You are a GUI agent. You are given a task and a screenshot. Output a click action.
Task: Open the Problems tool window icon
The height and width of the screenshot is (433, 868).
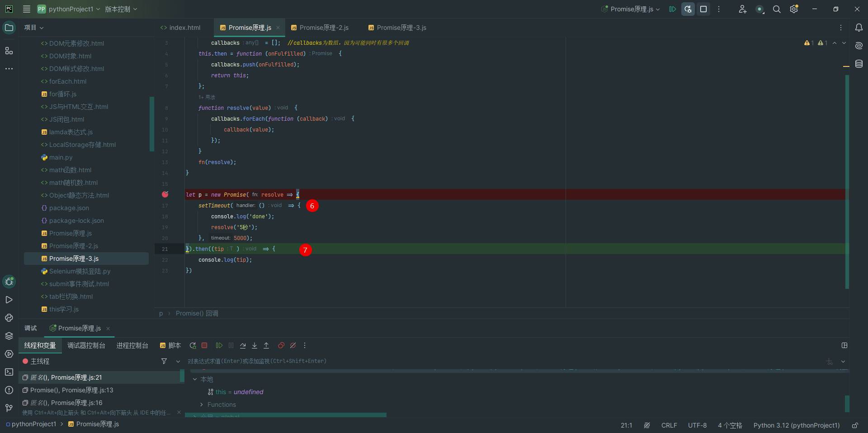point(9,390)
